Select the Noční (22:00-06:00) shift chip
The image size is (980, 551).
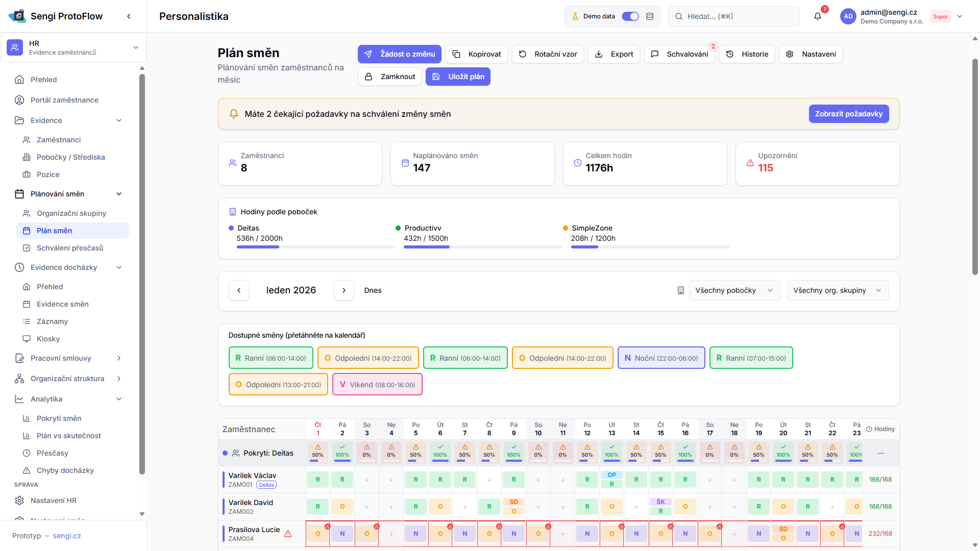tap(661, 358)
